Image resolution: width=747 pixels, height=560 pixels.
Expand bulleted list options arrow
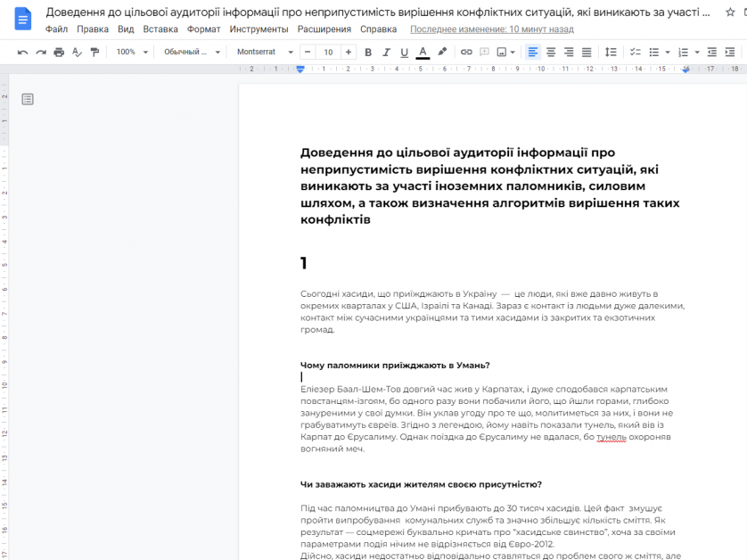(668, 52)
